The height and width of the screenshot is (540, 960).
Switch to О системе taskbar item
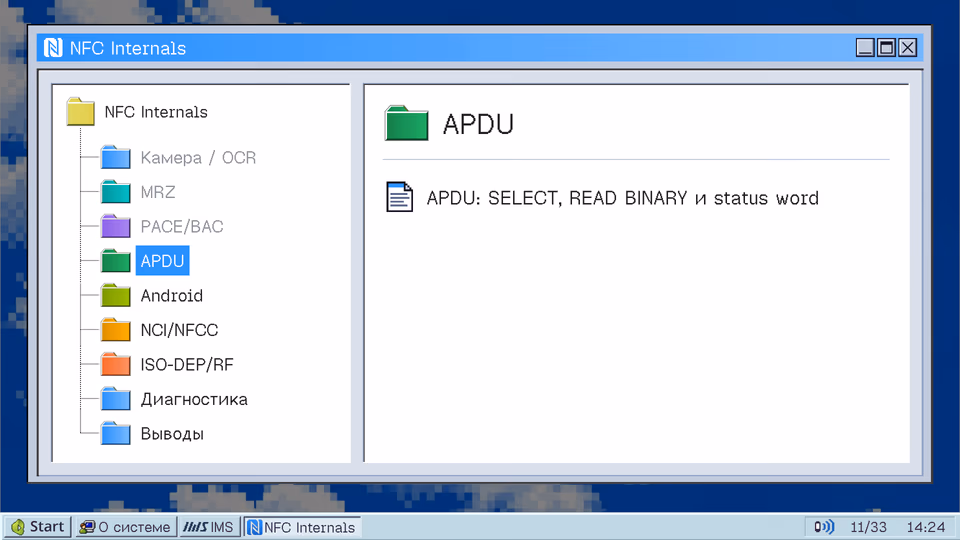(126, 527)
